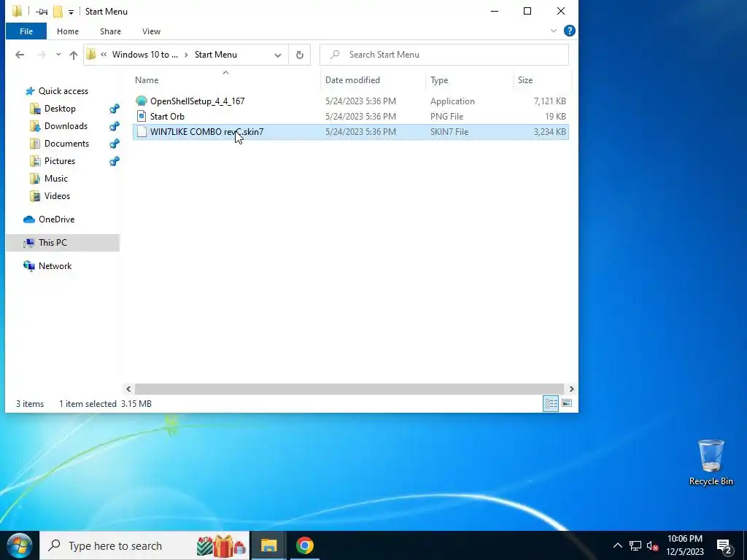Click the horizontal scrollbar track
This screenshot has width=747, height=560.
349,389
